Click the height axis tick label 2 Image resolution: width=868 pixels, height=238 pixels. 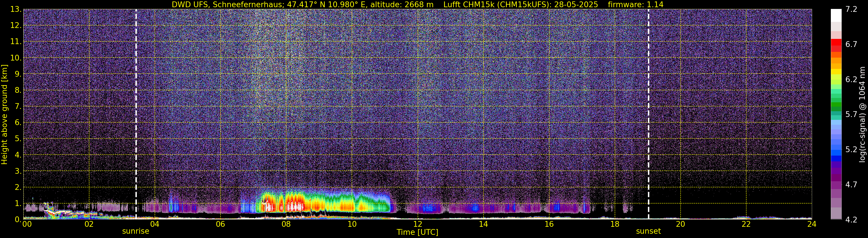click(18, 188)
